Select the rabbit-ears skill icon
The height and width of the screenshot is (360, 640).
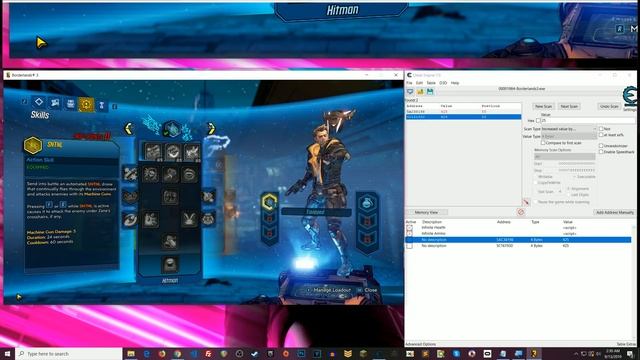point(189,219)
